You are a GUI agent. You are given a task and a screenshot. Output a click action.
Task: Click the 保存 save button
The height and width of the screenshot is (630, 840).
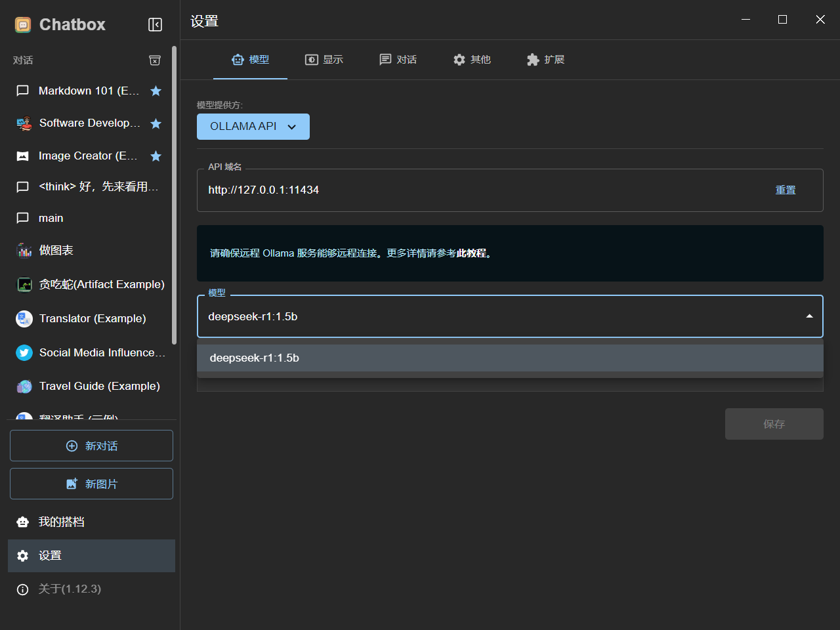774,424
